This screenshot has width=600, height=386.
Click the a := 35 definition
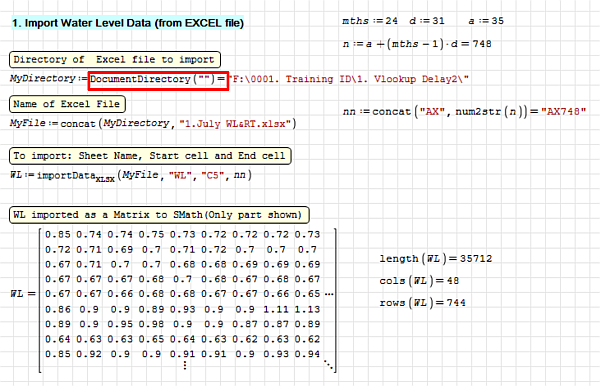pyautogui.click(x=486, y=21)
